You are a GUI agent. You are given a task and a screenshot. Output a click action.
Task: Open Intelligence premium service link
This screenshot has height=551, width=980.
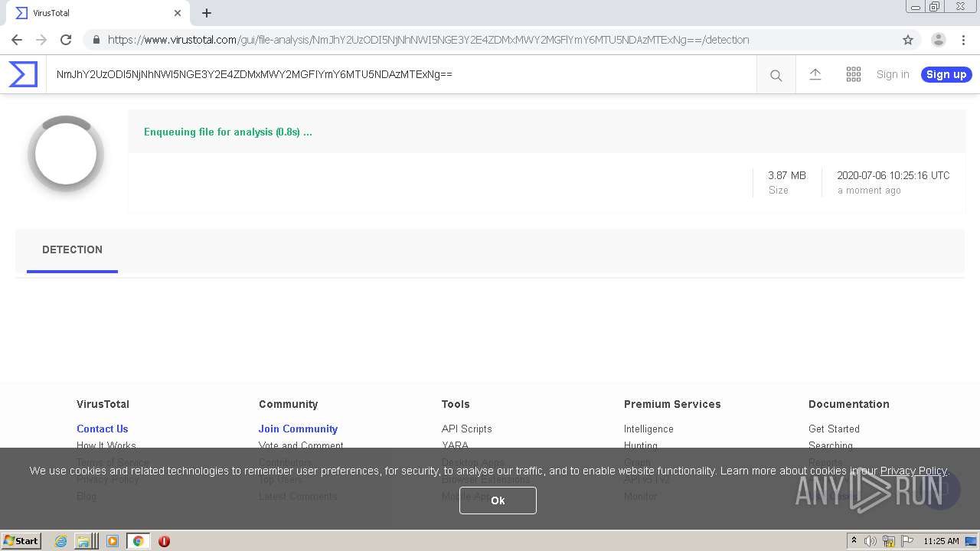(x=648, y=429)
